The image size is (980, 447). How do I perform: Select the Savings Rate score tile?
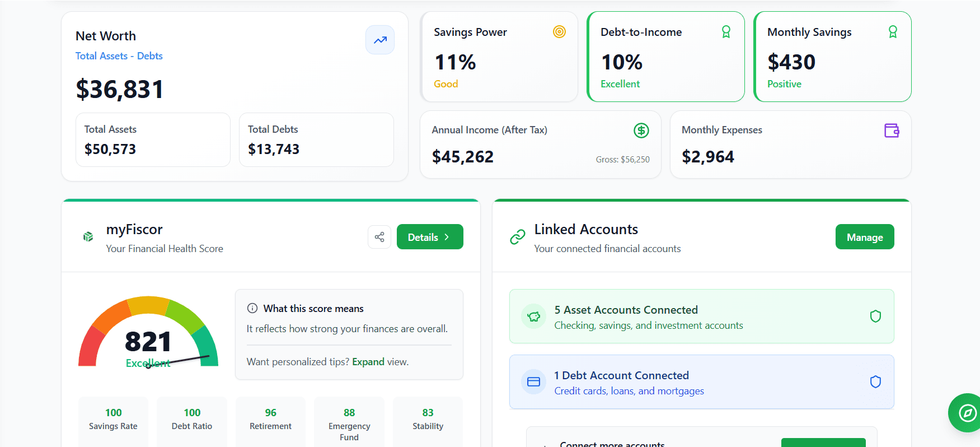point(113,420)
